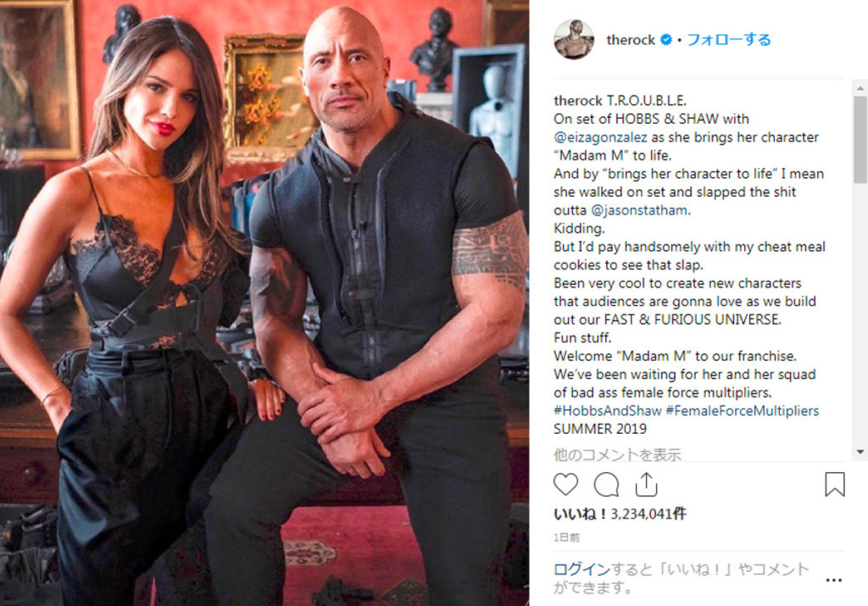This screenshot has width=868, height=606.
Task: Click the posted photo of two people
Action: (x=264, y=303)
